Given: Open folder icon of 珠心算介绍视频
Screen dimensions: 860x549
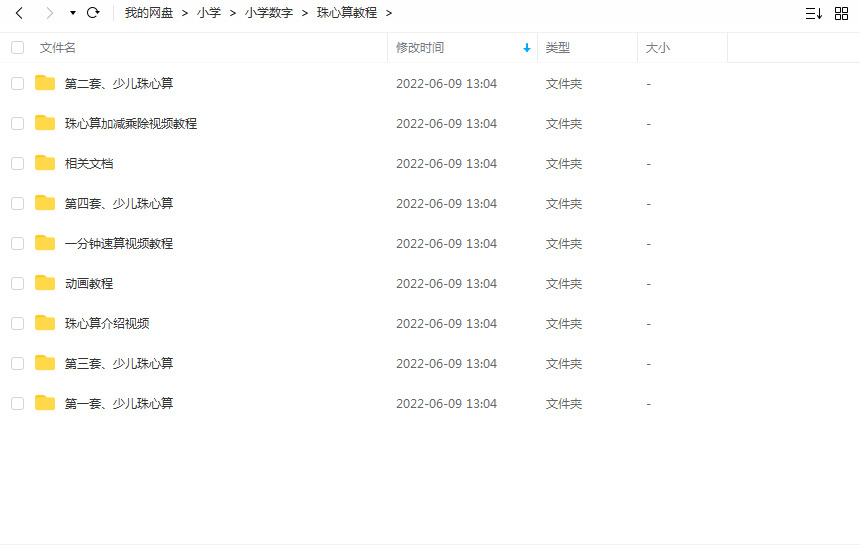Looking at the screenshot, I should tap(45, 323).
